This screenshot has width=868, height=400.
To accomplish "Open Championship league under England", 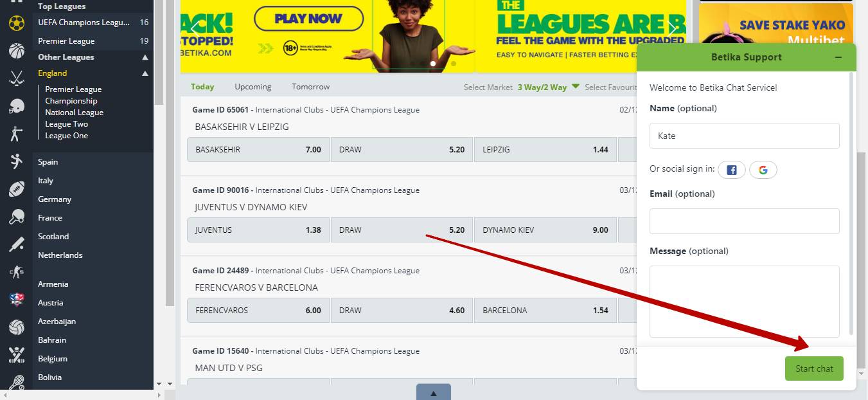I will tap(71, 101).
